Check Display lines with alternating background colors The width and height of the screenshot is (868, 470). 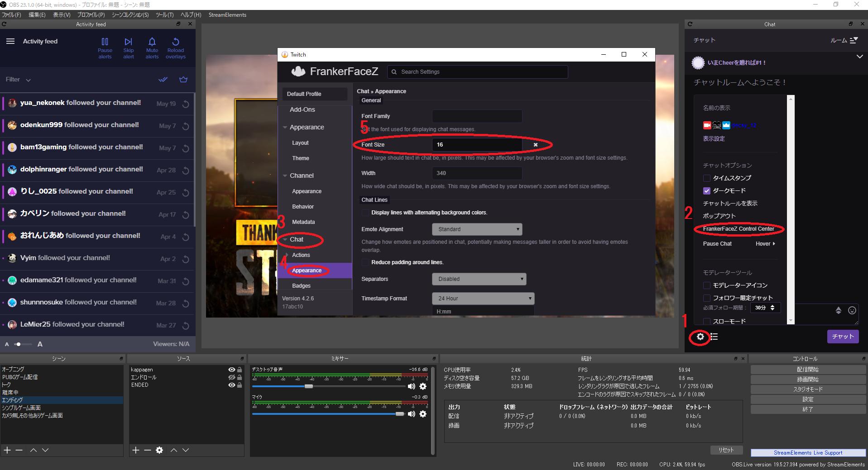coord(365,213)
